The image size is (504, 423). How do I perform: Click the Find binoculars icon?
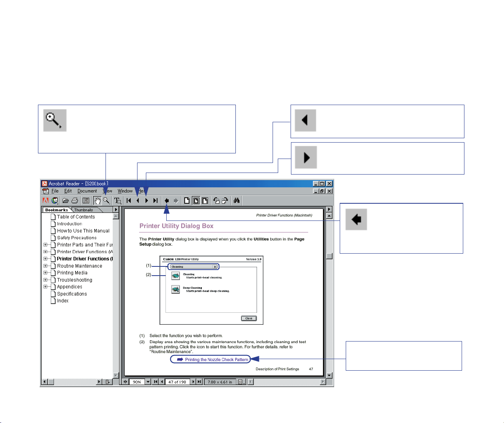tap(237, 201)
